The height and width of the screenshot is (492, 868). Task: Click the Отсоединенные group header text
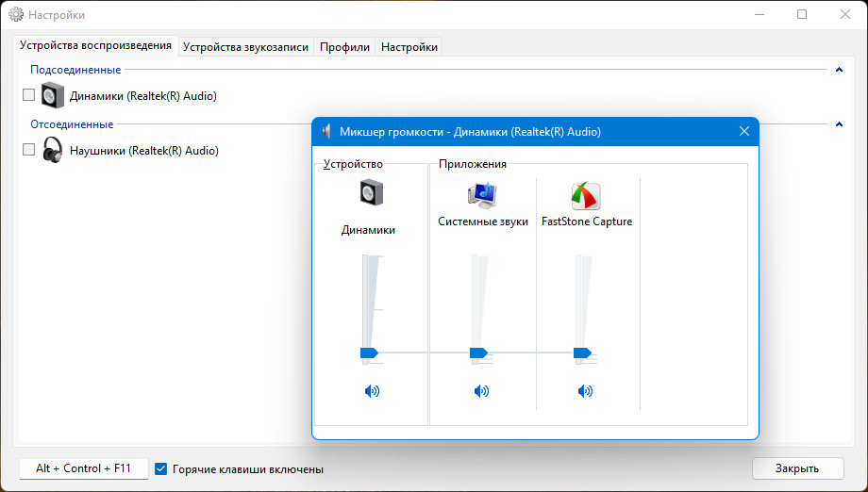(x=72, y=124)
